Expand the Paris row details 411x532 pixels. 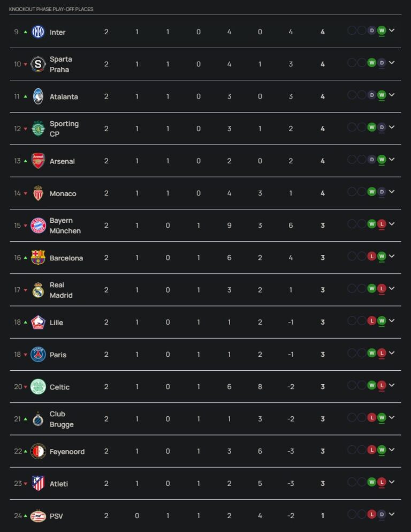(392, 353)
